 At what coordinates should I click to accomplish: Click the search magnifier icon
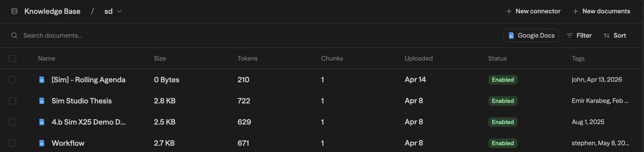[x=14, y=36]
